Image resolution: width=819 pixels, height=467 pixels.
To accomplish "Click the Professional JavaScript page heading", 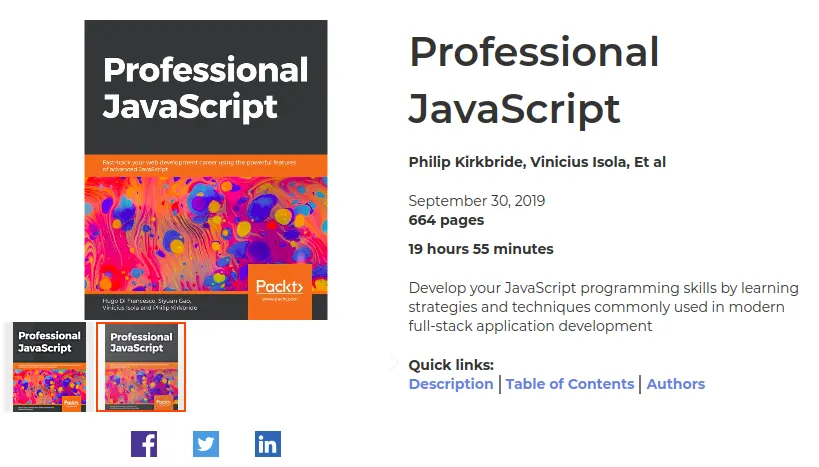I will tap(534, 80).
